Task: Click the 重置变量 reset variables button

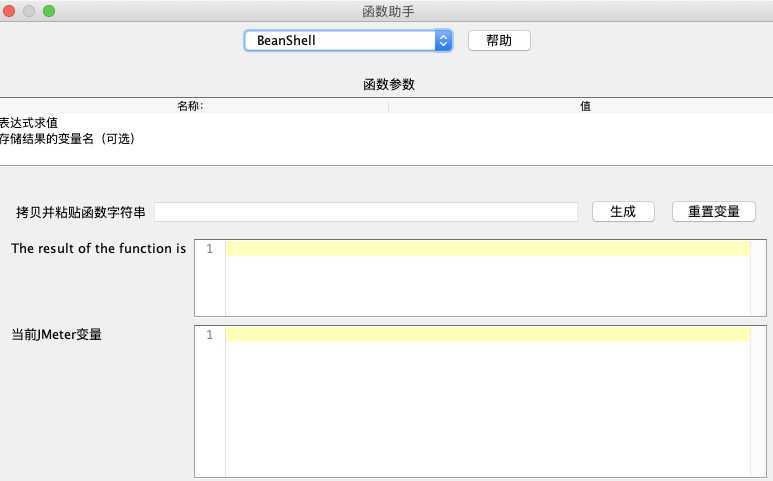Action: coord(713,212)
